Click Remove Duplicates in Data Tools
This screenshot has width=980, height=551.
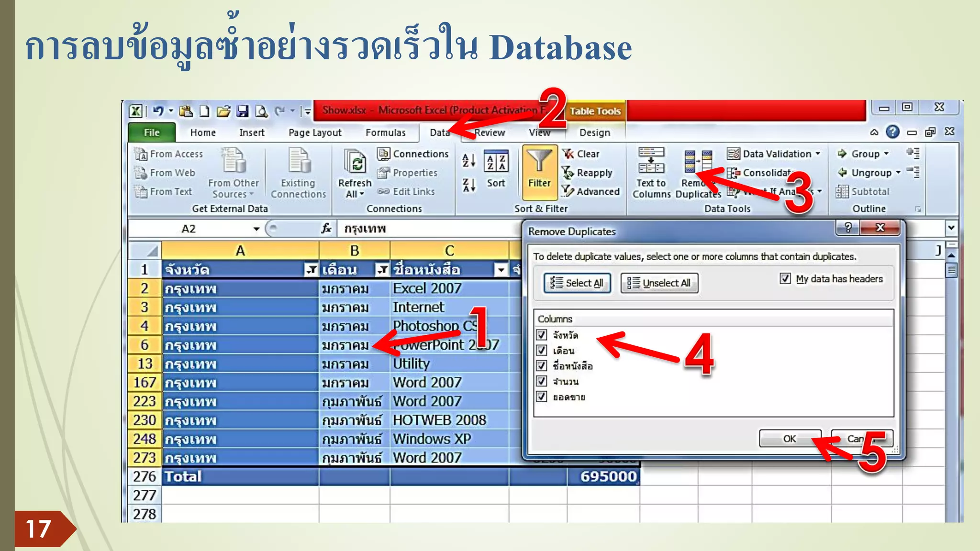click(698, 174)
